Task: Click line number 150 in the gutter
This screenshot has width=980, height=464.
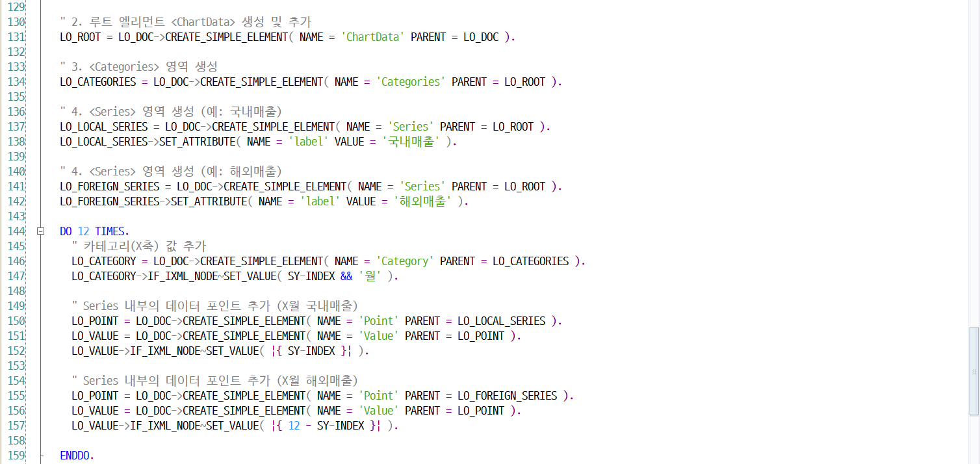Action: [16, 321]
